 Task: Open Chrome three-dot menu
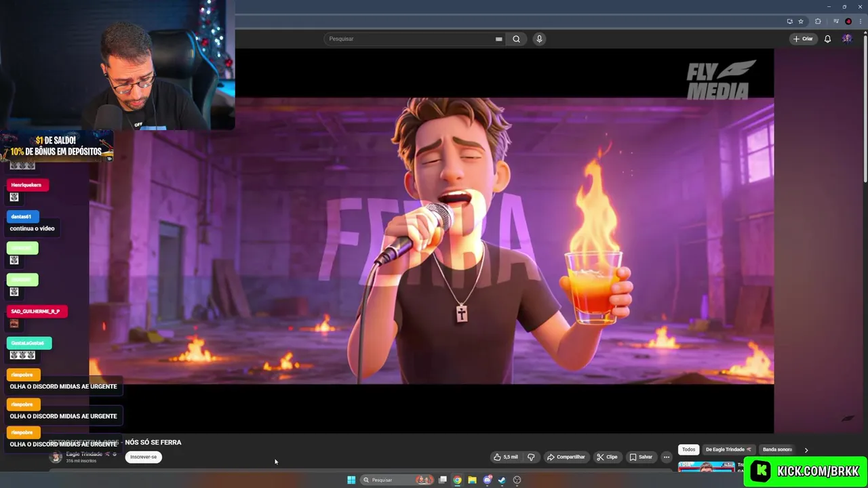[860, 21]
